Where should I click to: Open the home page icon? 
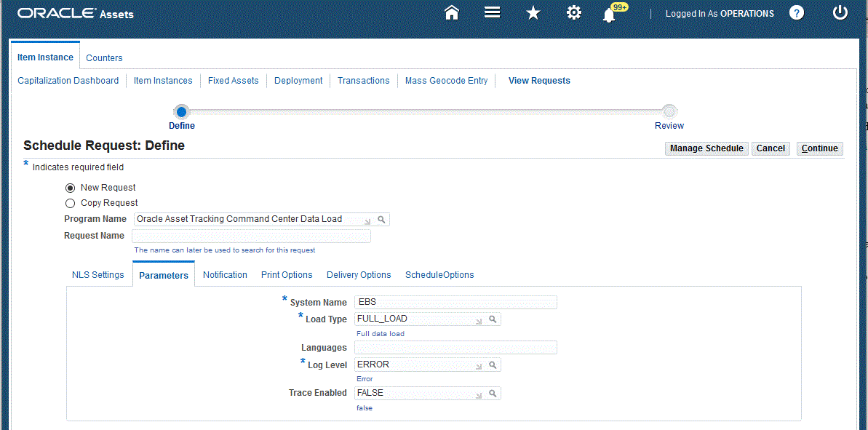pos(451,12)
